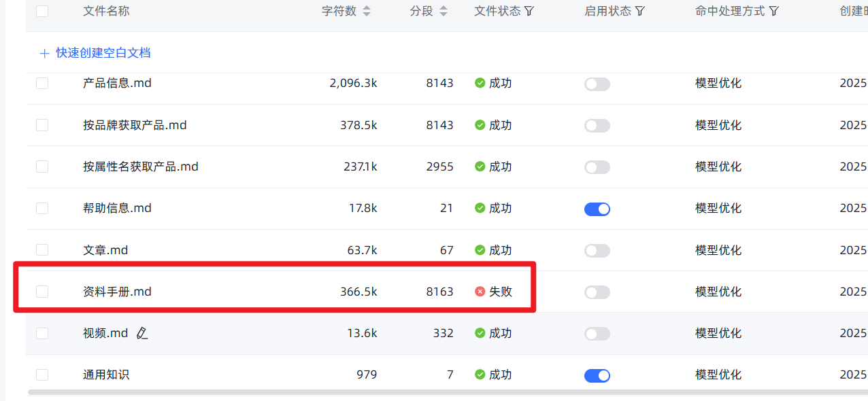Image resolution: width=868 pixels, height=401 pixels.
Task: Open filter icon for 命中处理方式
Action: coord(773,11)
